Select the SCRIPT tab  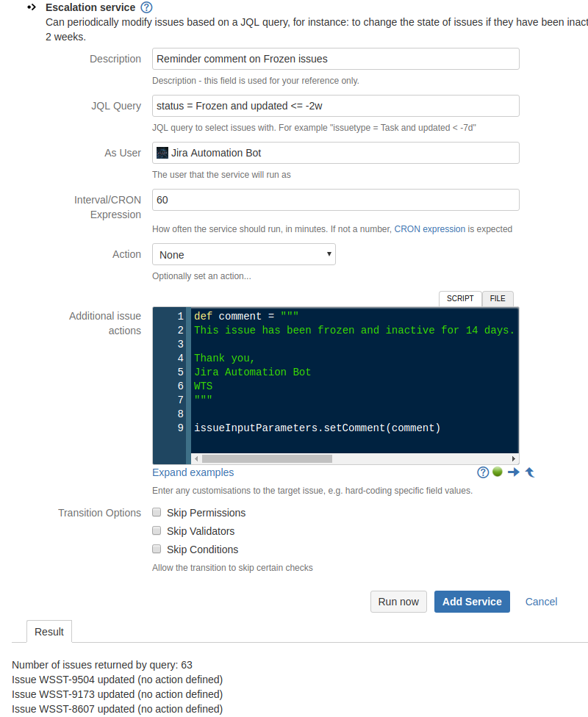click(460, 298)
